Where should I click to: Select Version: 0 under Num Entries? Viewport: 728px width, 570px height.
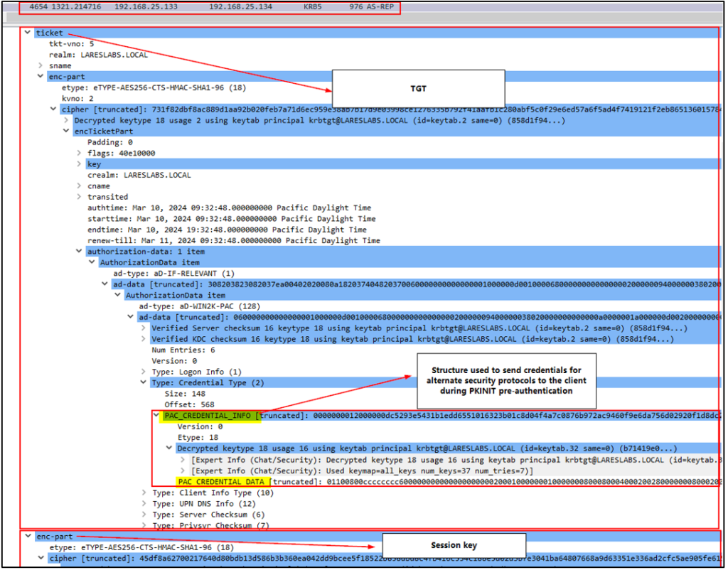pyautogui.click(x=174, y=360)
